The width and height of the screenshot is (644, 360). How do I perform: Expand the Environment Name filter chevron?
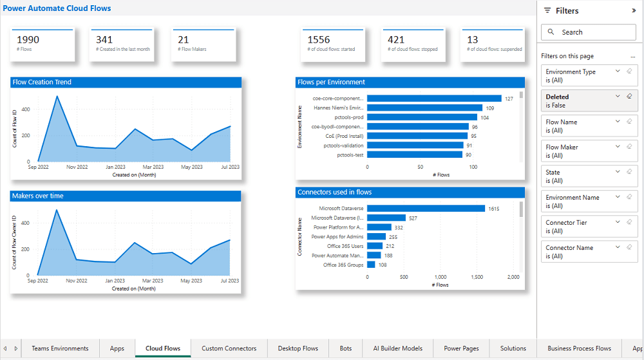click(x=618, y=196)
